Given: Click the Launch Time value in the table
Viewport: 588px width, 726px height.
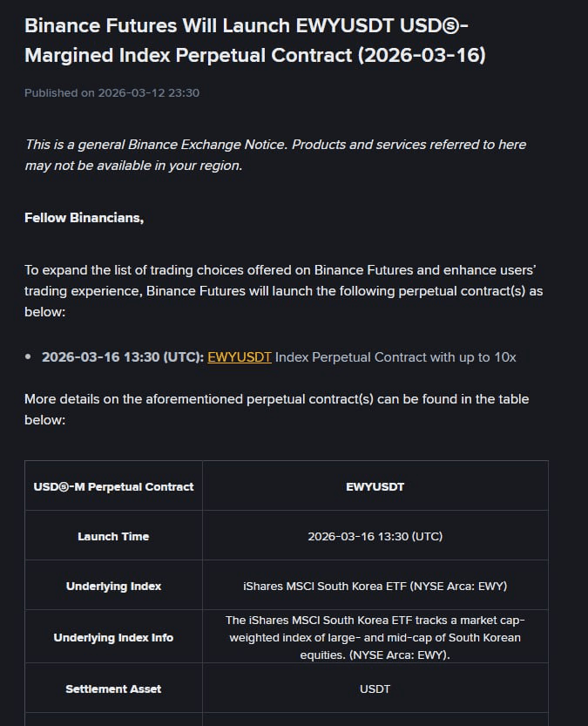Looking at the screenshot, I should click(x=375, y=536).
